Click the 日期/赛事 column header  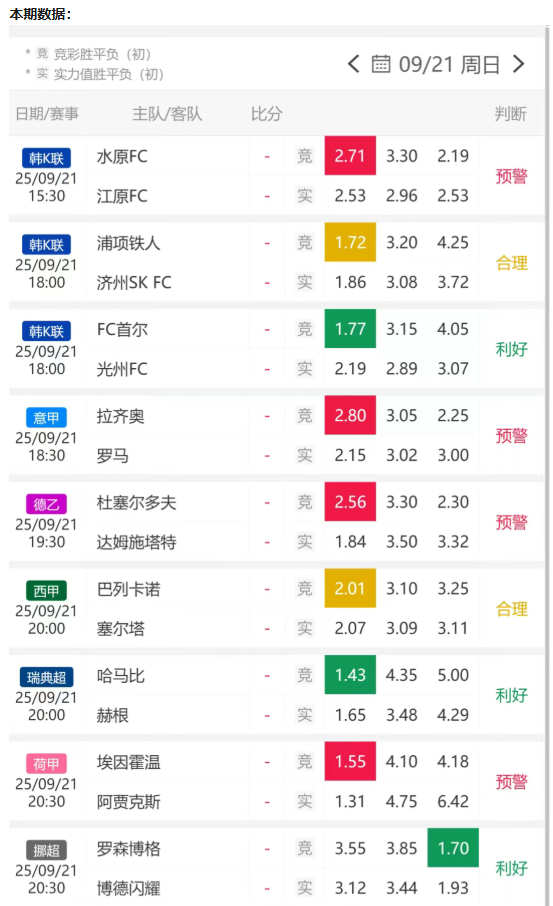47,114
